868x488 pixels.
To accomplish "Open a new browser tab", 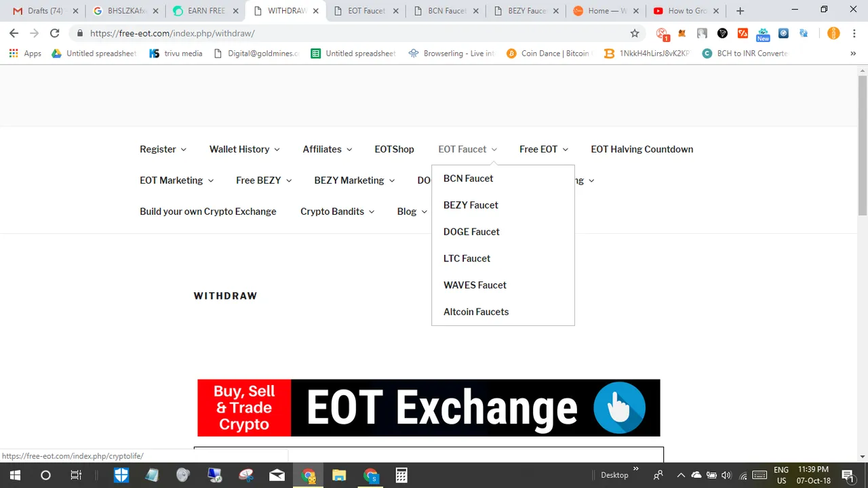I will click(x=740, y=11).
